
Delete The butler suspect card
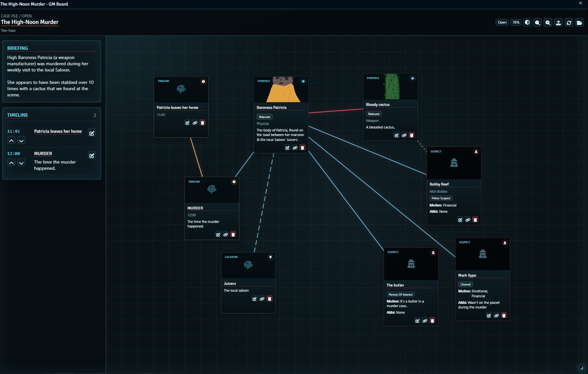pyautogui.click(x=432, y=321)
